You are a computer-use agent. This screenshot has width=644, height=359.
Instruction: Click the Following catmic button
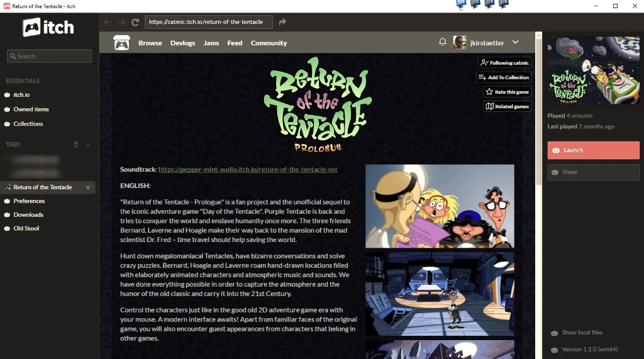(x=504, y=62)
